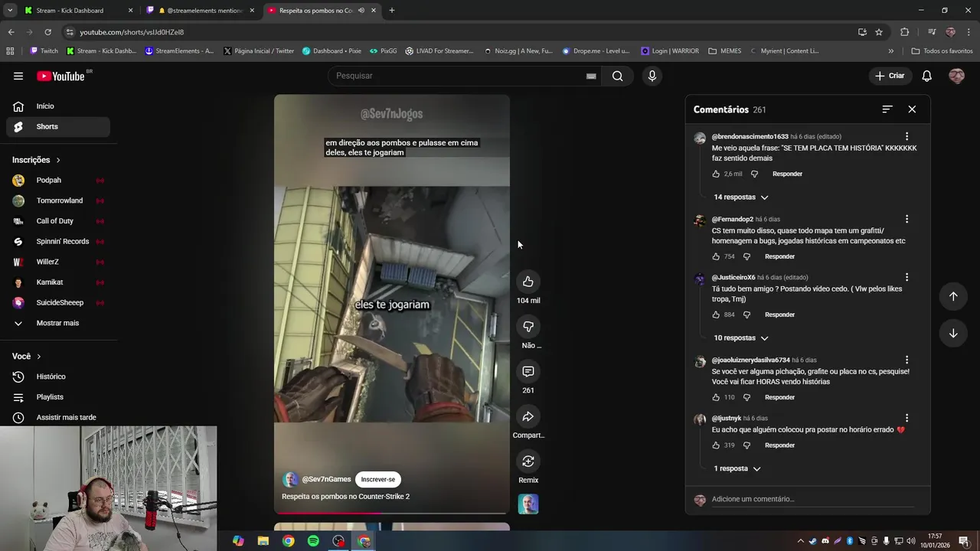Click the browser address bar URL
This screenshot has height=551, width=980.
[x=132, y=32]
